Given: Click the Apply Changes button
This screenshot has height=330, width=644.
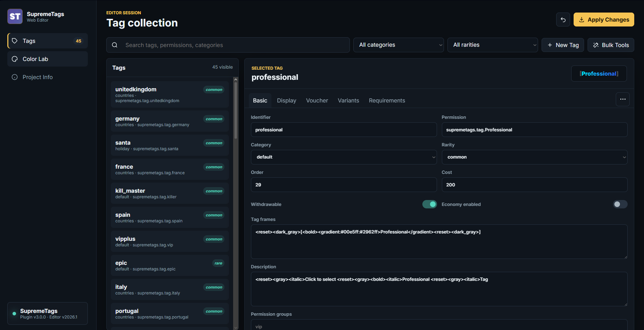Looking at the screenshot, I should point(604,20).
